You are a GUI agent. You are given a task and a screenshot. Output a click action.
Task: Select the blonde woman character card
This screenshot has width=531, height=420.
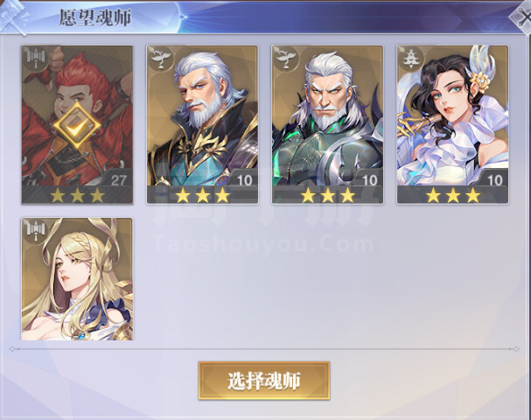click(x=77, y=279)
